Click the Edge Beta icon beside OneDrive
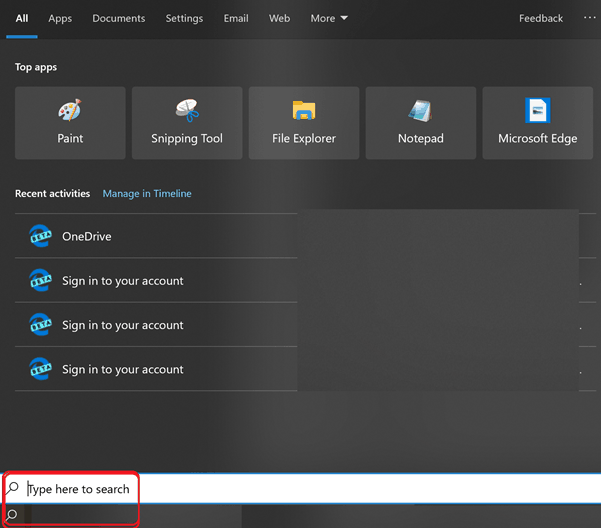 tap(40, 236)
